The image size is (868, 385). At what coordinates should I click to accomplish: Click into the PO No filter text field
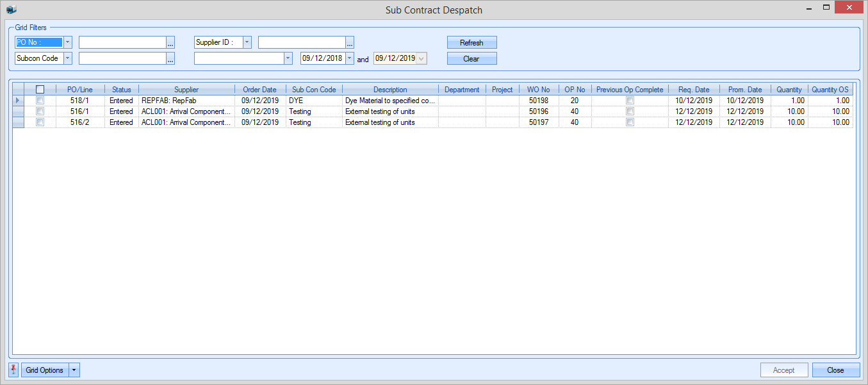(x=122, y=43)
